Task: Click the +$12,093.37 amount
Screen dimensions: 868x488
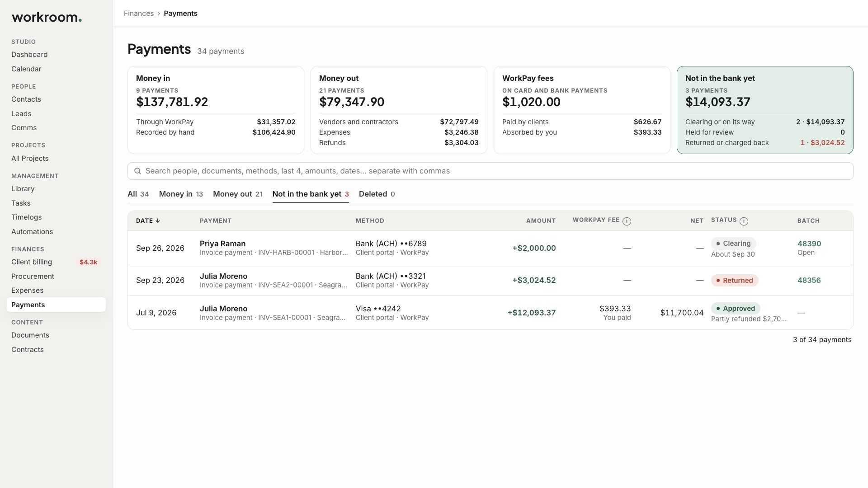Action: (x=531, y=313)
